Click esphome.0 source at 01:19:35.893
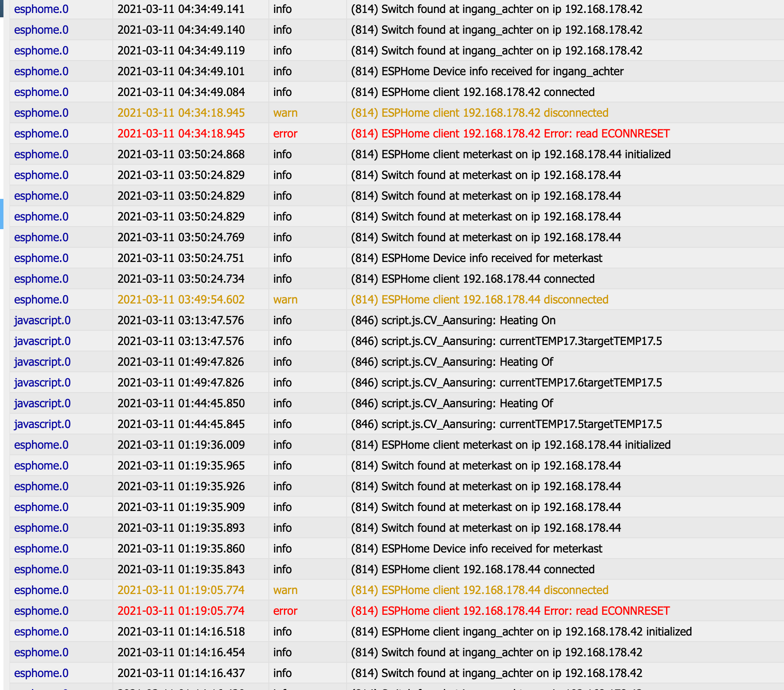 (x=41, y=528)
